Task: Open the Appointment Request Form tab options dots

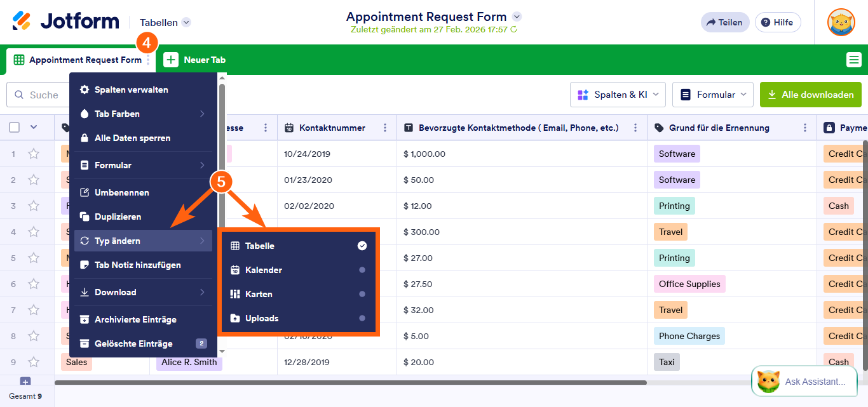Action: point(148,60)
